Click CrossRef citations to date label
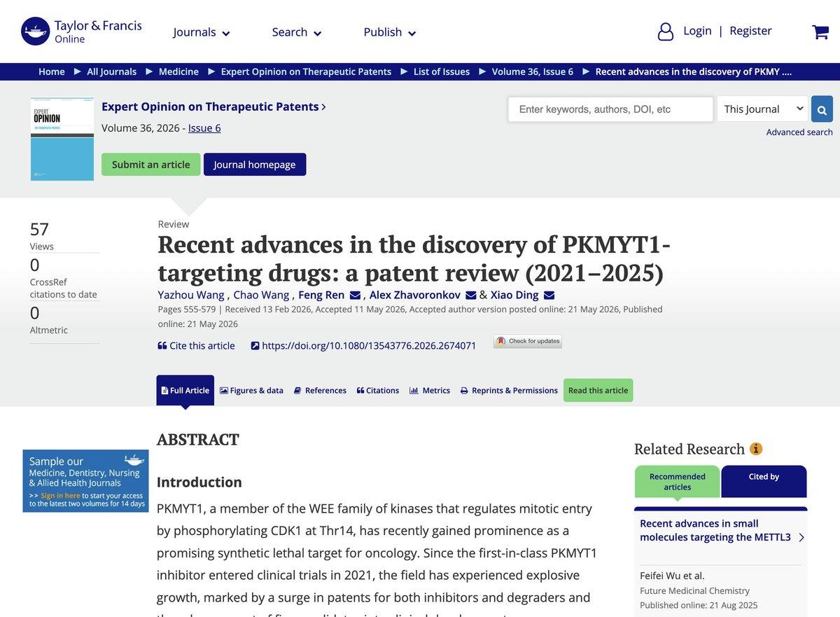This screenshot has width=840, height=617. pos(63,288)
